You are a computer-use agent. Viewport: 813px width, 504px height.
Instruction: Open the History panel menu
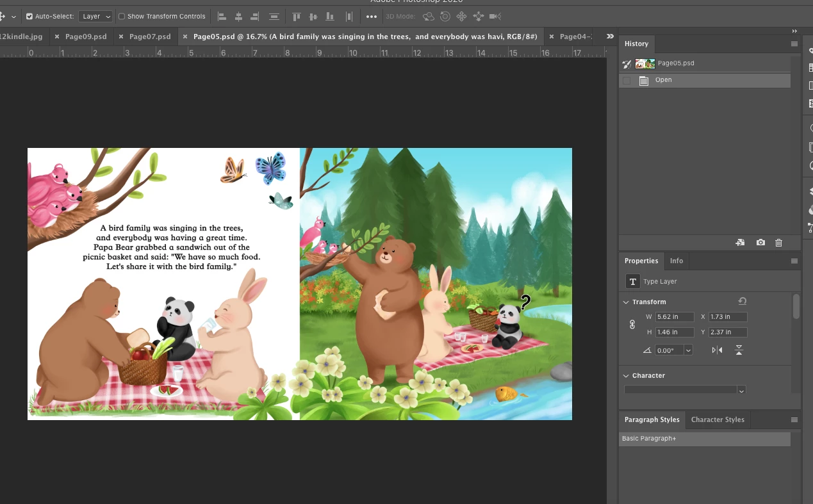(794, 44)
